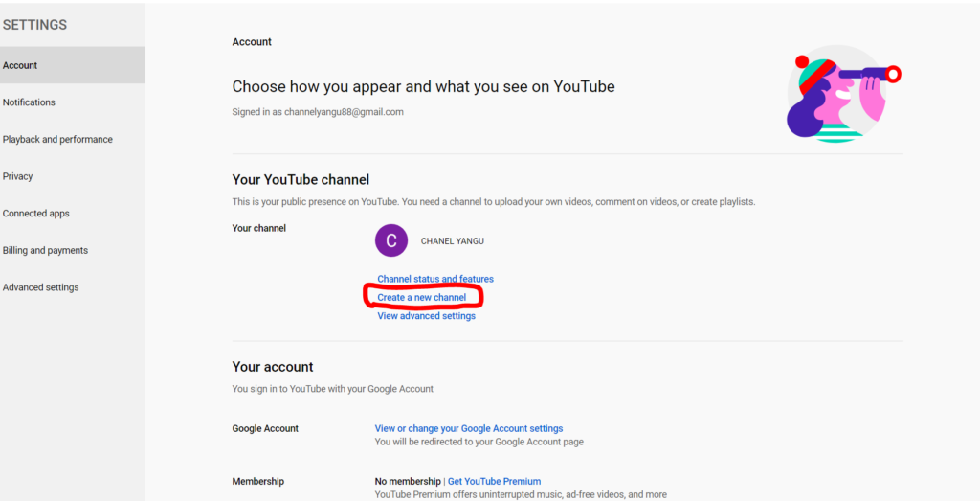The image size is (980, 501).
Task: Click Create a new channel link
Action: [x=421, y=298]
